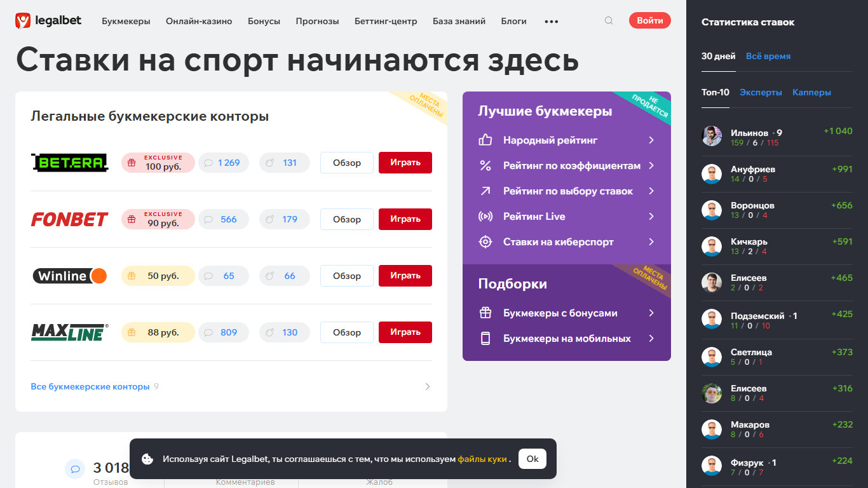This screenshot has height=488, width=868.
Task: Click Макаров's avatar in top list
Action: (712, 430)
